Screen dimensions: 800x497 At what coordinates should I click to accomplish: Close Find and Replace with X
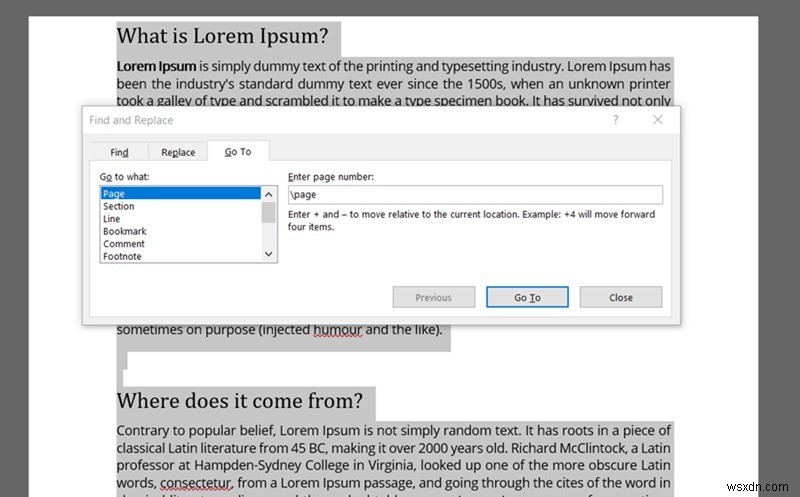658,119
